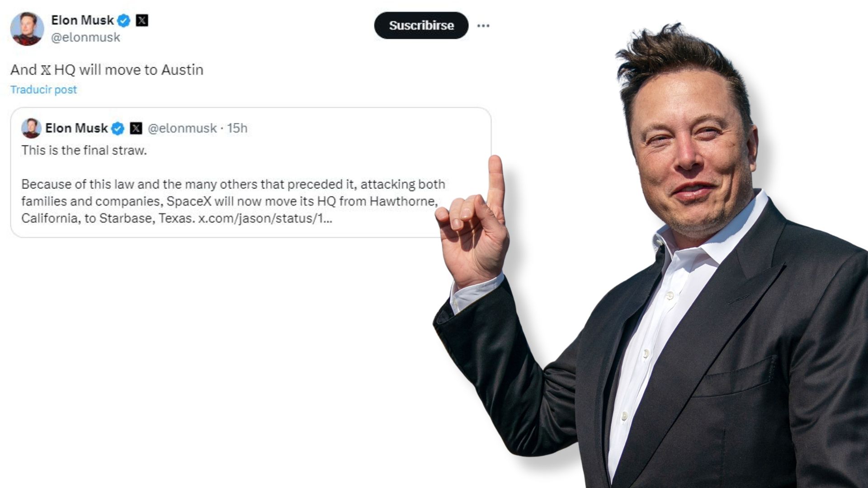This screenshot has width=868, height=488.
Task: Open Elon Musk's main profile avatar
Action: coord(27,28)
